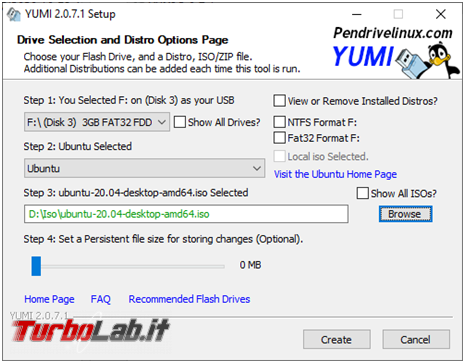Click Drive Selection and Distro Options heading
Viewport: 465px width, 364px height.
123,40
